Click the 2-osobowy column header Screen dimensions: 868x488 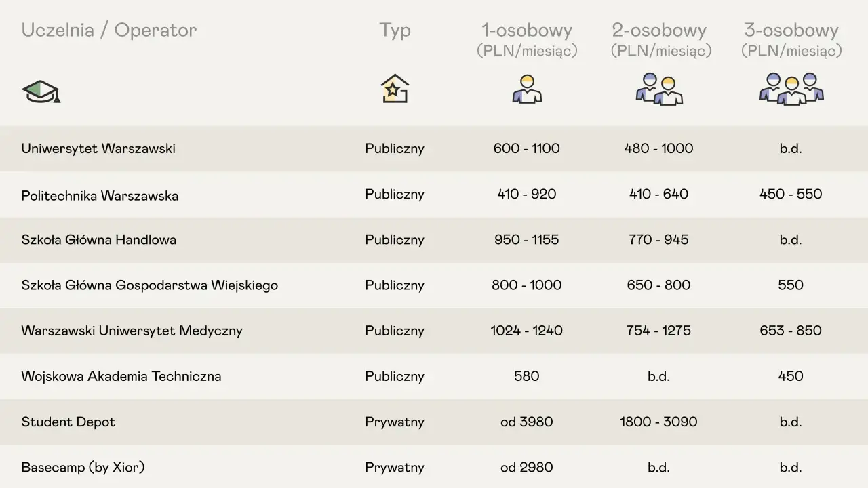(x=659, y=39)
